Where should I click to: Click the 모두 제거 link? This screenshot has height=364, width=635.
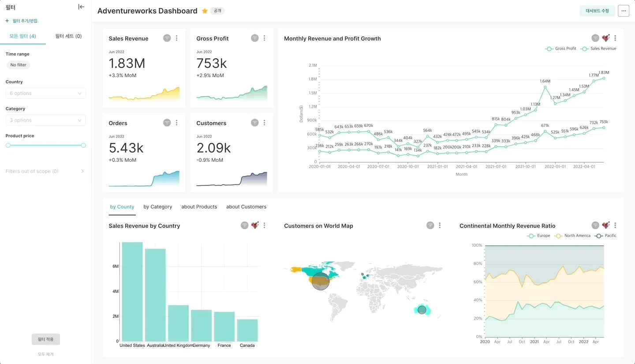point(46,354)
